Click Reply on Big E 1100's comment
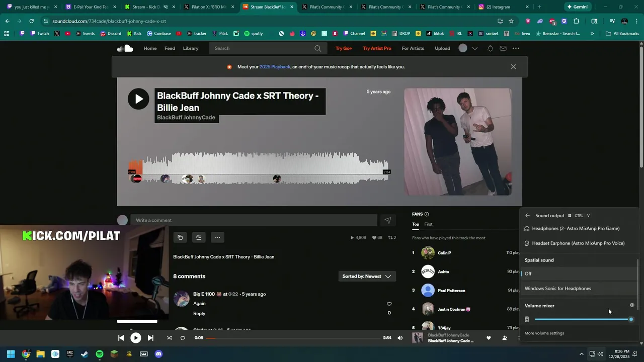644x362 pixels. tap(199, 313)
